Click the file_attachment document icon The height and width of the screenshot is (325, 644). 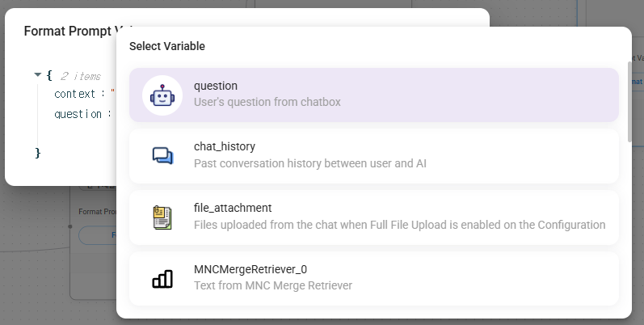pyautogui.click(x=162, y=217)
